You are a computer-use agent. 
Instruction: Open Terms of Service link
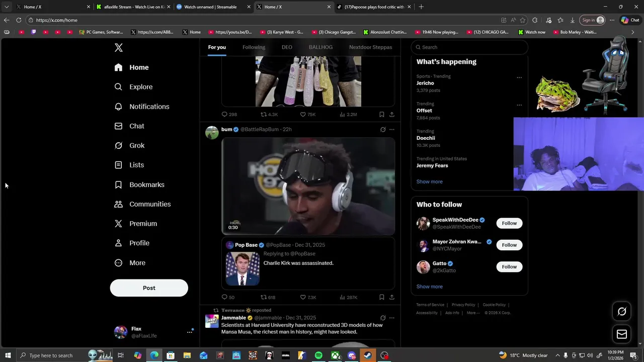click(430, 305)
